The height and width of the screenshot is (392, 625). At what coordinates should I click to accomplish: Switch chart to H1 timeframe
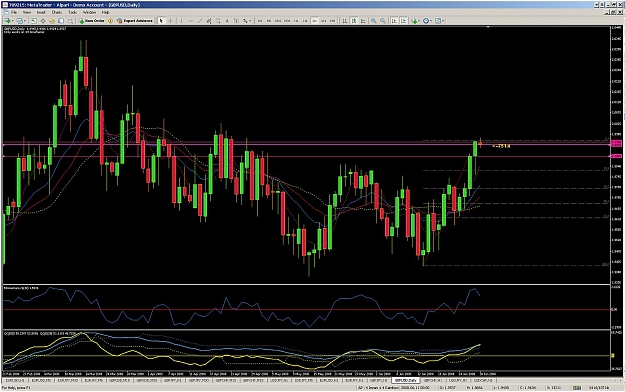[296, 21]
